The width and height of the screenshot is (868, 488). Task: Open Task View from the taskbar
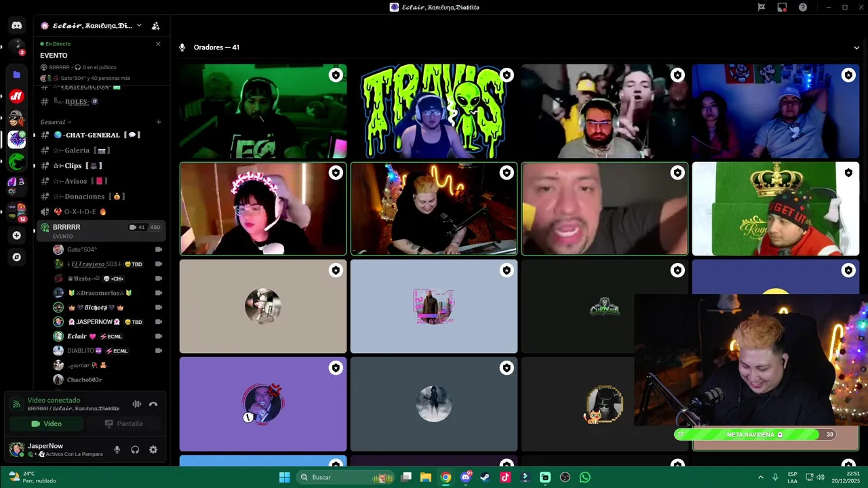[x=406, y=477]
